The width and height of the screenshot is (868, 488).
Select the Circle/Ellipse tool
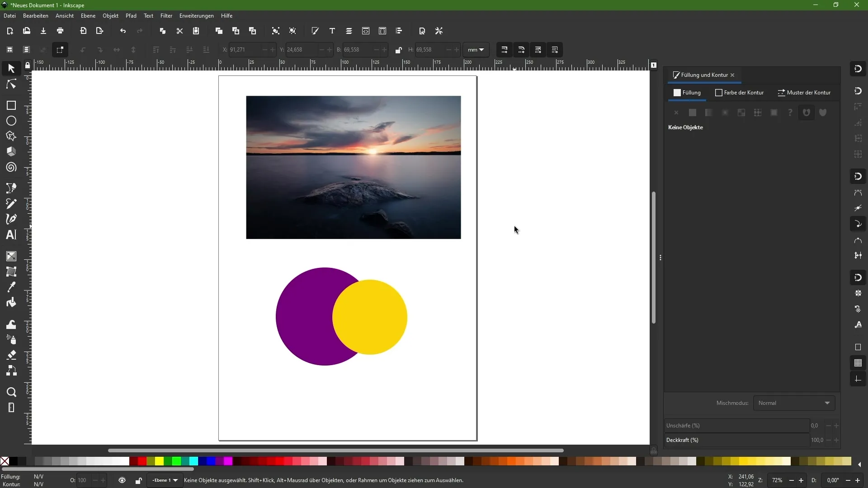(11, 121)
